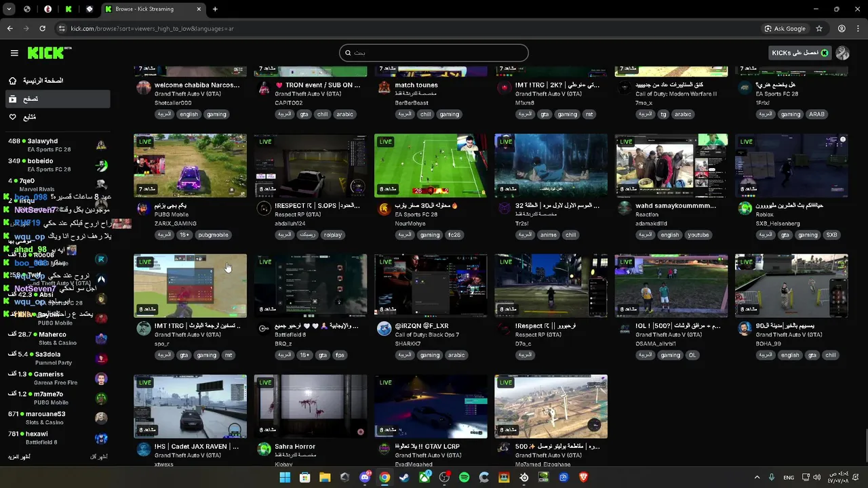Bookmark this page with star

819,28
